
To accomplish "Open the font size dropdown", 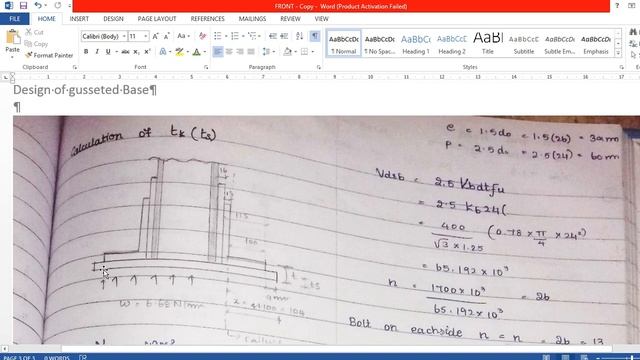I will pyautogui.click(x=146, y=36).
